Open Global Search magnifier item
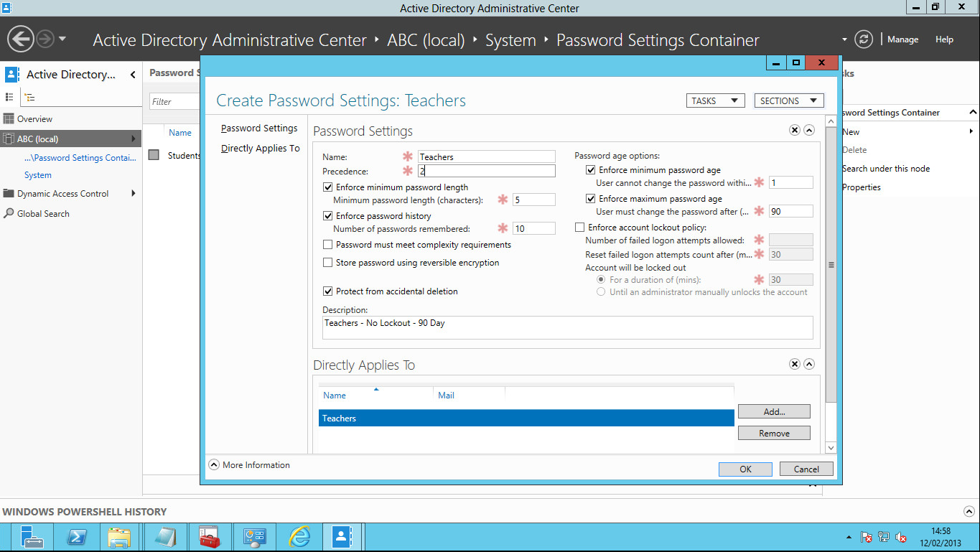The width and height of the screenshot is (980, 552). pos(37,214)
